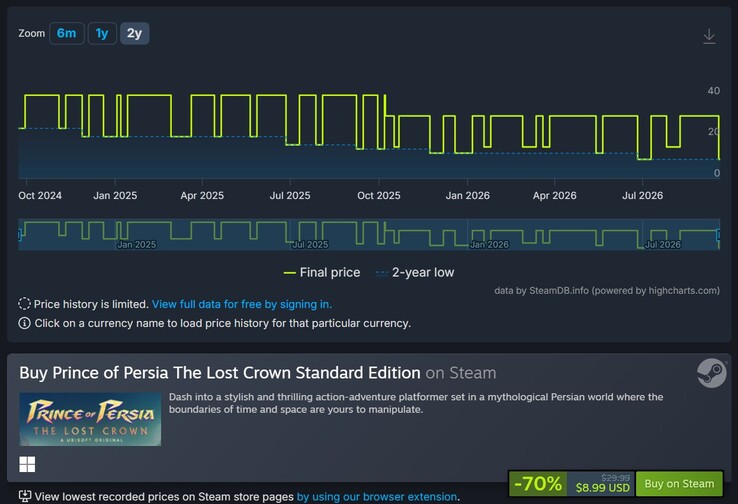Click the Buy on Steam button

[679, 484]
